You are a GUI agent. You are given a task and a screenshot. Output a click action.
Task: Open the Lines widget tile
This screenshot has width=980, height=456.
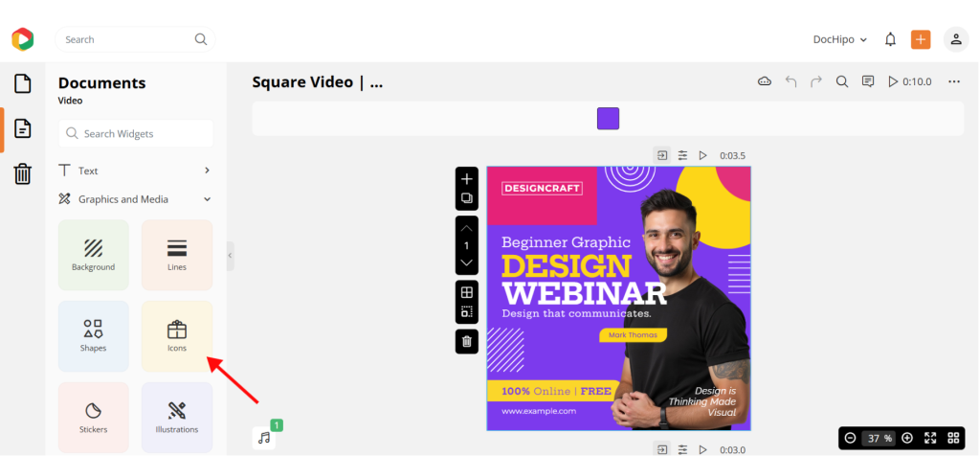coord(177,255)
